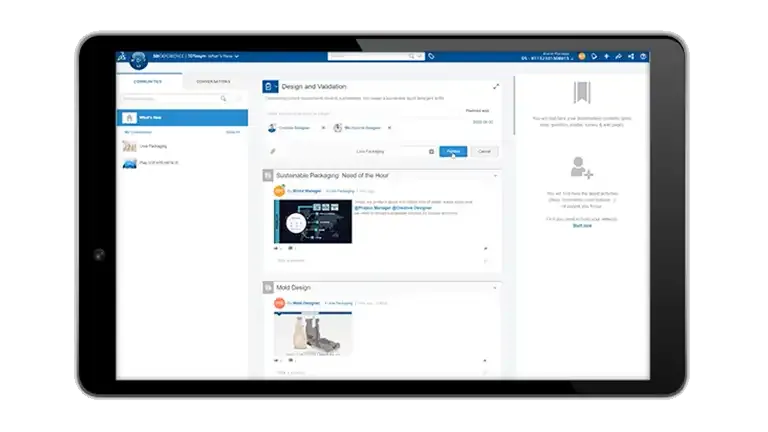Expand the Mold Design post options chevron
This screenshot has width=768, height=432.
(495, 288)
